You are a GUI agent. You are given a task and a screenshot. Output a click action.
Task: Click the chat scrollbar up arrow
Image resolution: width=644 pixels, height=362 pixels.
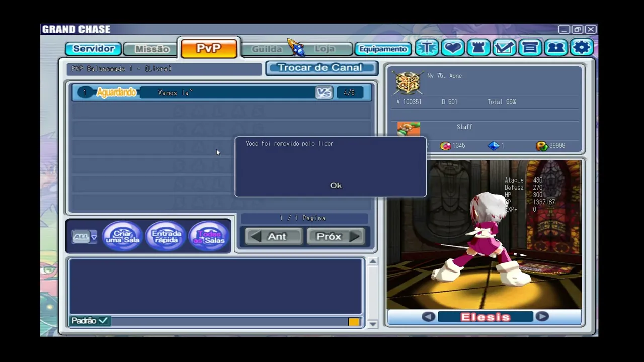click(373, 261)
